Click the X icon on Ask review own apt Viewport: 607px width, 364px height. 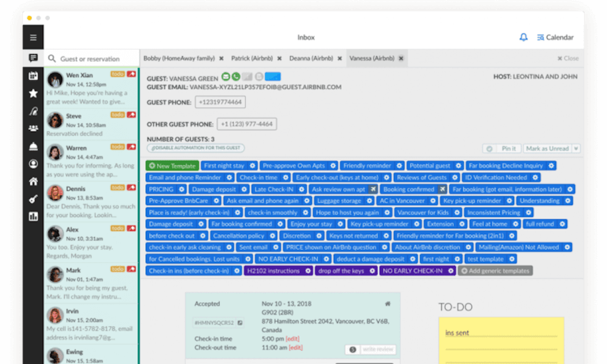click(x=373, y=189)
